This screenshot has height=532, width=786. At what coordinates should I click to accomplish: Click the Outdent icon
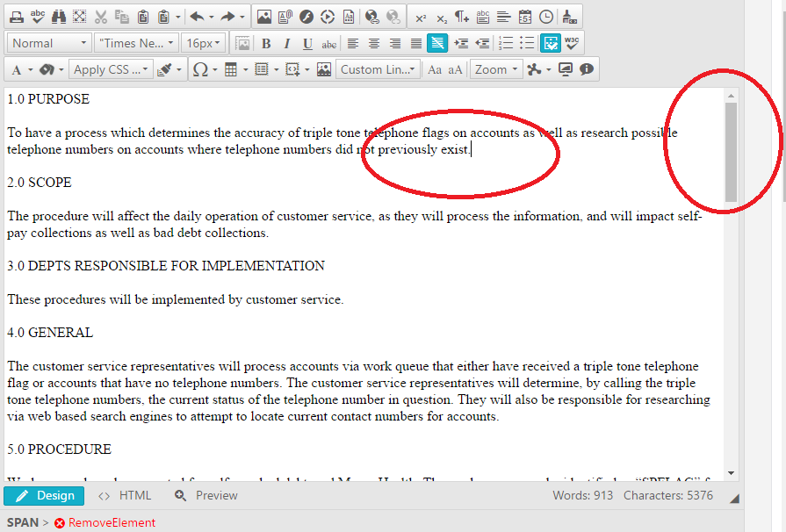[x=482, y=44]
